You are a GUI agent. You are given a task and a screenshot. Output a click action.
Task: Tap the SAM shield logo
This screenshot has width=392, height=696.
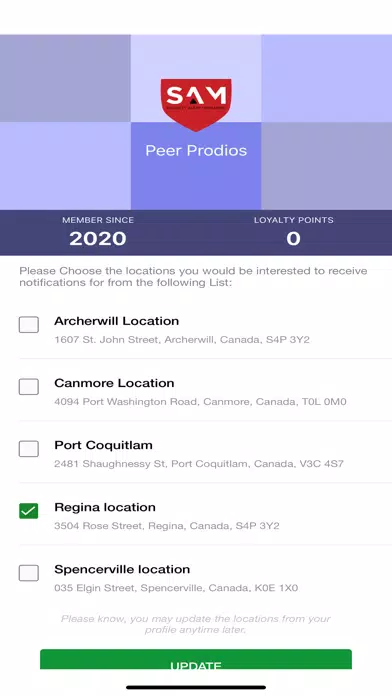click(196, 105)
